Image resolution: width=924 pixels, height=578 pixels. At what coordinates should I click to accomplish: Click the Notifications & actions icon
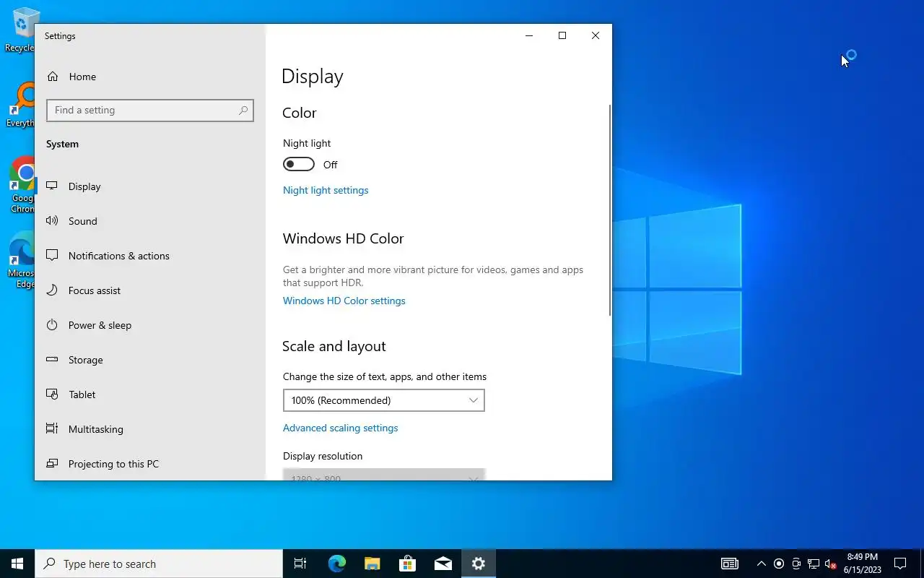pyautogui.click(x=52, y=255)
